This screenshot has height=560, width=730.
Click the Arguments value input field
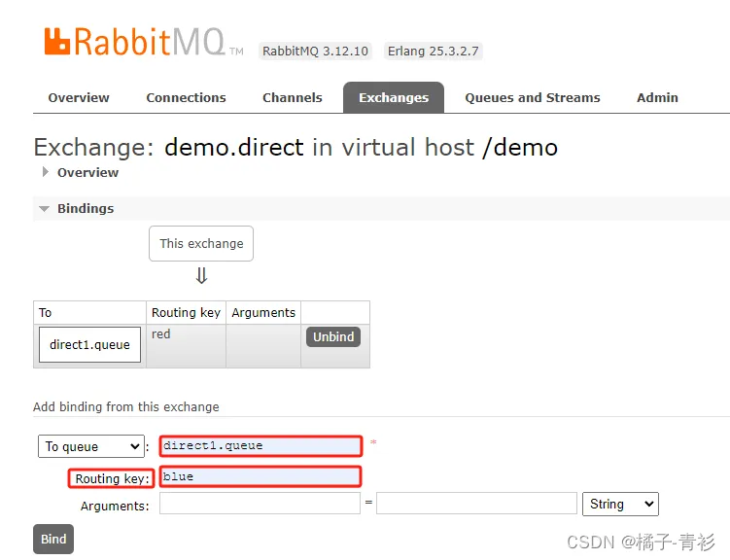pyautogui.click(x=476, y=504)
